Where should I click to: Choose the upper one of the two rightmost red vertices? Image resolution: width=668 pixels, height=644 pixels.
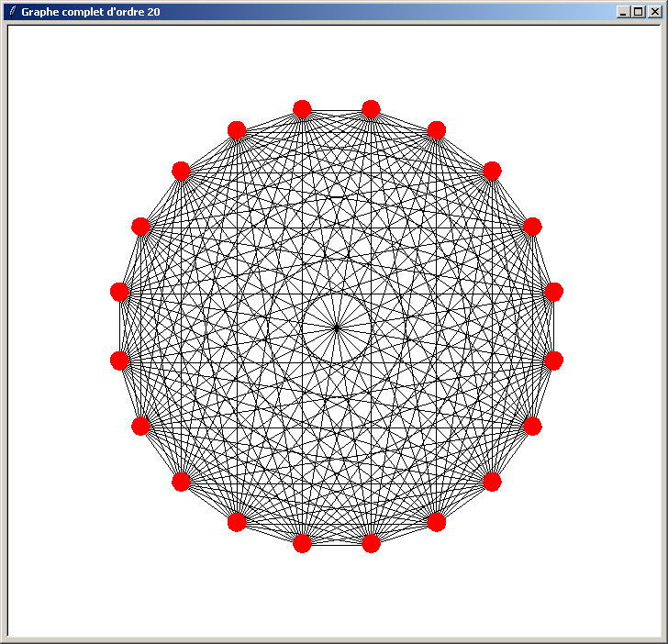[x=553, y=292]
